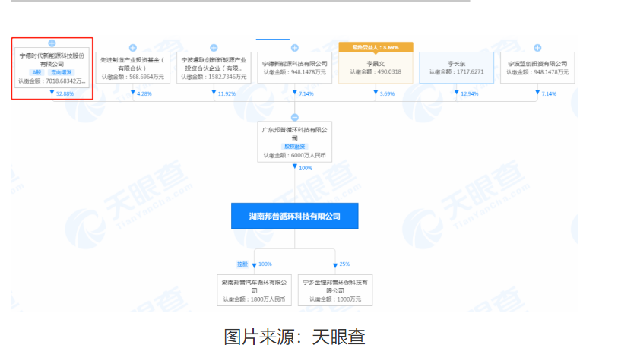Click the 4.28% share arrow

click(x=132, y=93)
